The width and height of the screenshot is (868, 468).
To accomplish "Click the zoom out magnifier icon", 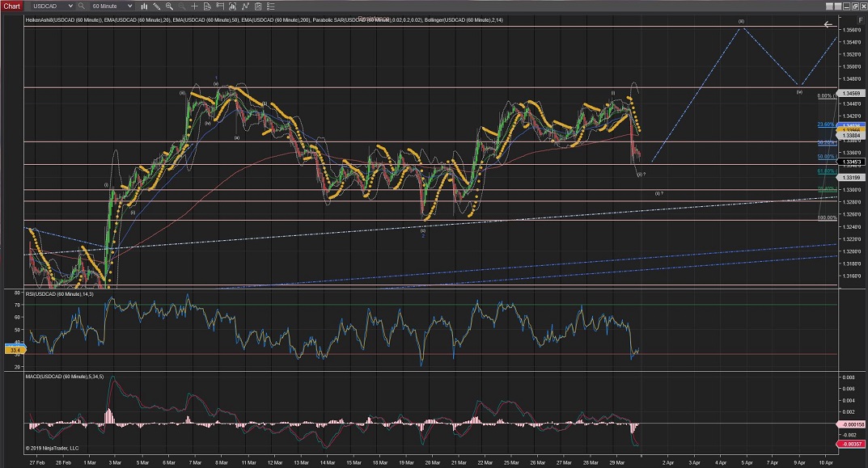I will point(181,6).
